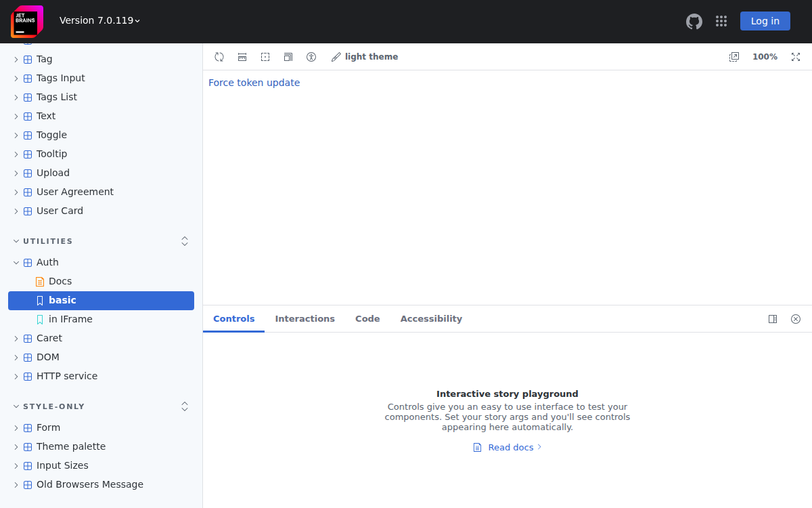Click the Log in button
Viewport: 812px width, 508px height.
pyautogui.click(x=765, y=21)
